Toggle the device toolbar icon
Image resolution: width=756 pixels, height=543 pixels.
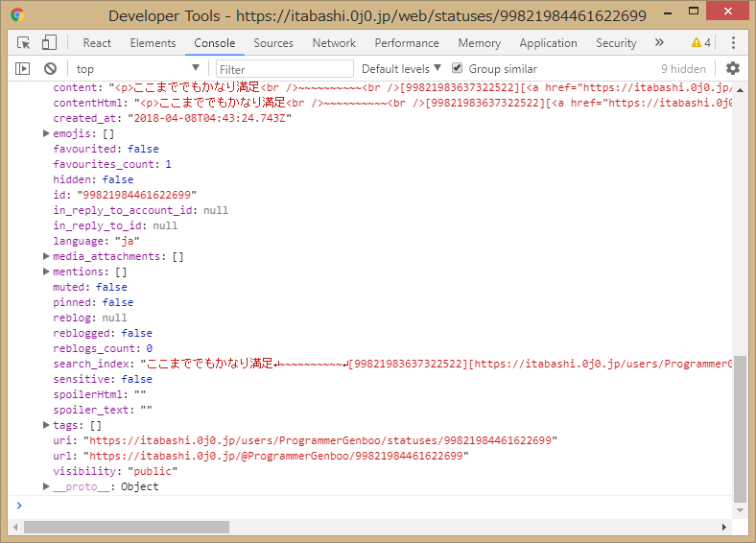coord(49,43)
